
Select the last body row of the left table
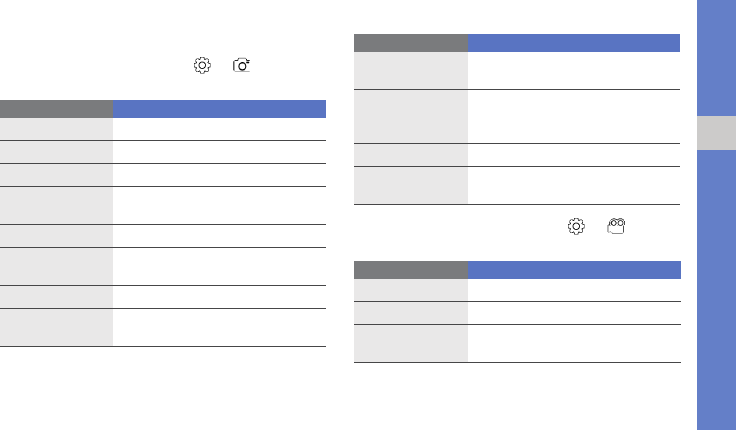(163, 327)
